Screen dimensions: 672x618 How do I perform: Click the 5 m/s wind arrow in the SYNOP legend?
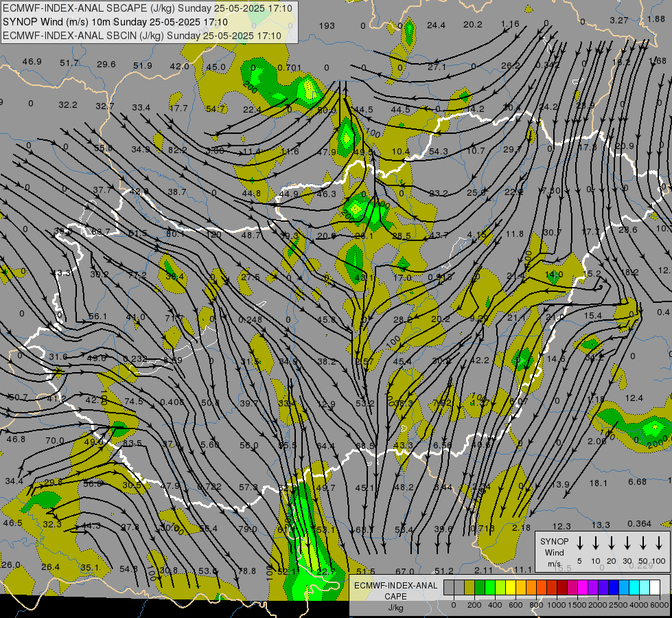[580, 543]
